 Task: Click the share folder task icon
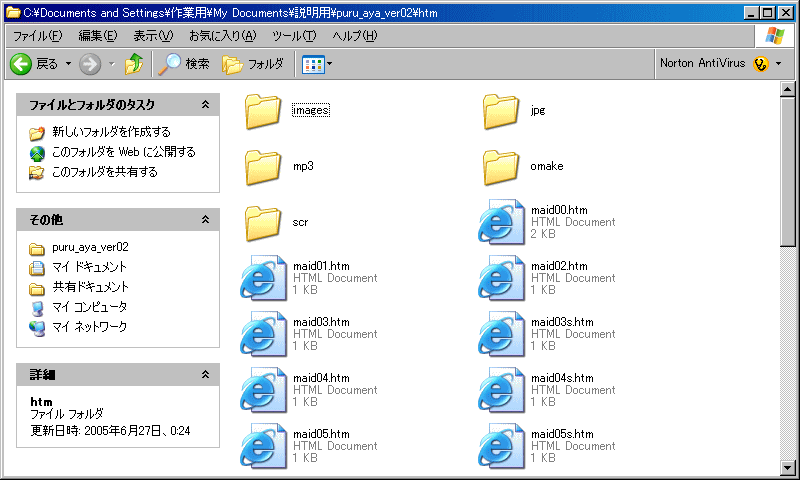coord(37,173)
